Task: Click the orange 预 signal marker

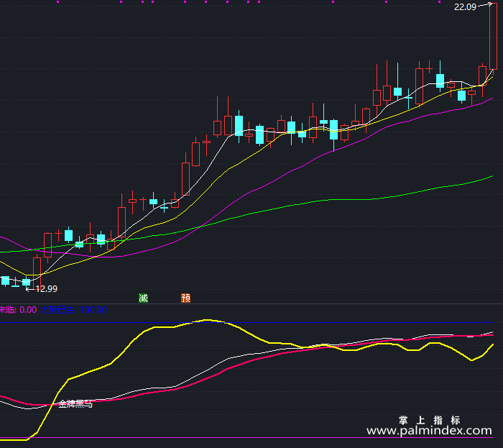Action: [x=185, y=298]
